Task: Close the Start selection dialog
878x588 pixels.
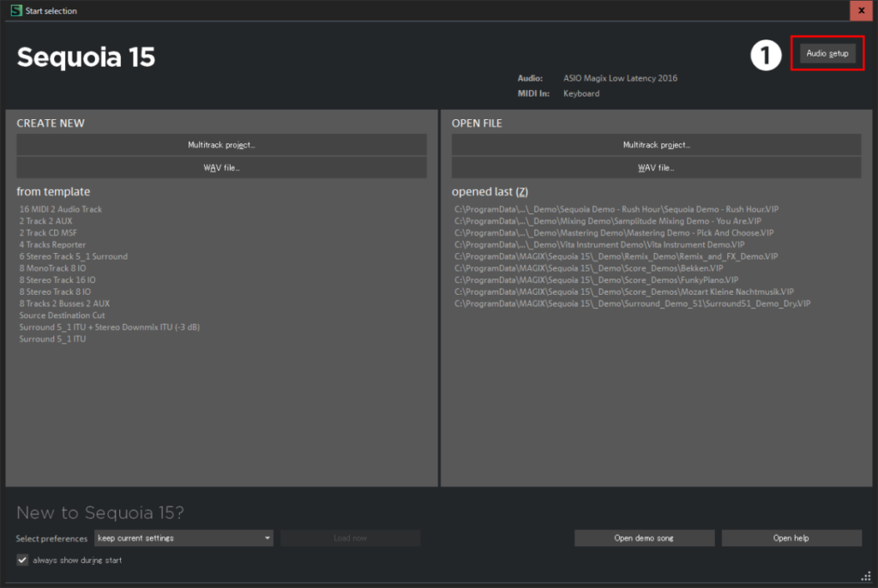Action: (x=861, y=11)
